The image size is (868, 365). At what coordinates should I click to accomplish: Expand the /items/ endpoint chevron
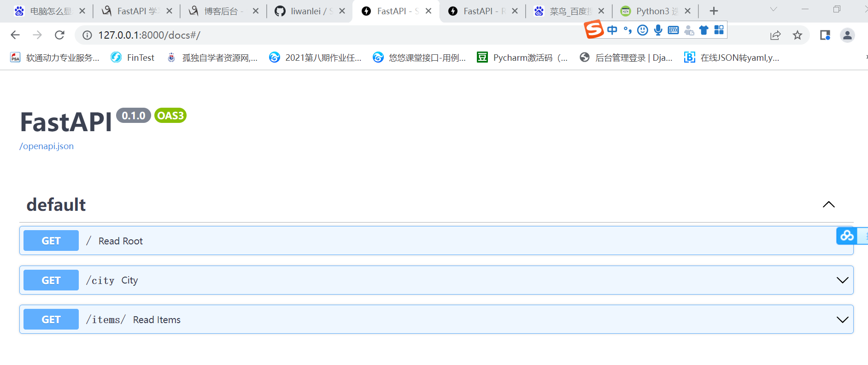(843, 319)
